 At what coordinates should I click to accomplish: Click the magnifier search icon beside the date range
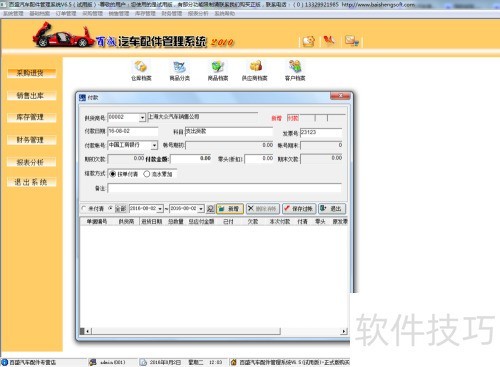210,209
